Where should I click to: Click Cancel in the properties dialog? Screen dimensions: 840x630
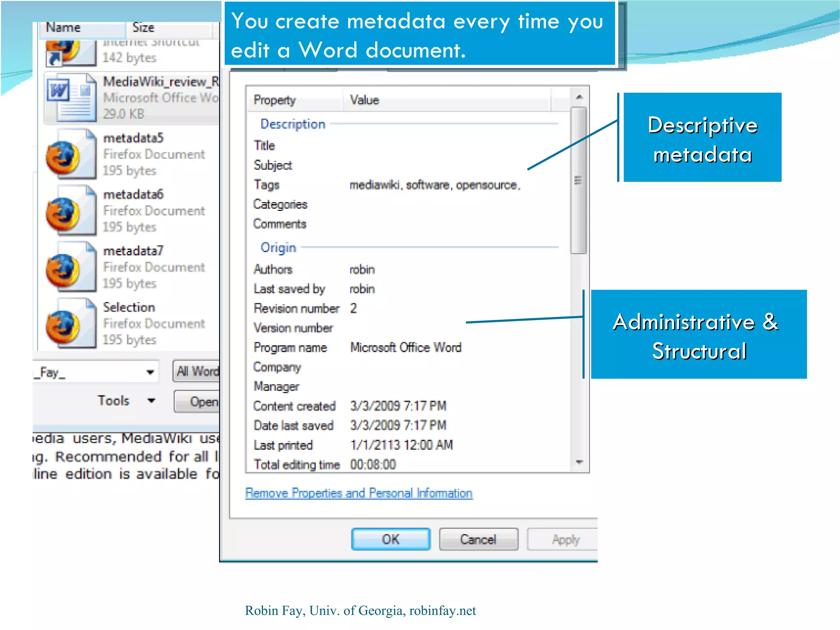[x=478, y=539]
